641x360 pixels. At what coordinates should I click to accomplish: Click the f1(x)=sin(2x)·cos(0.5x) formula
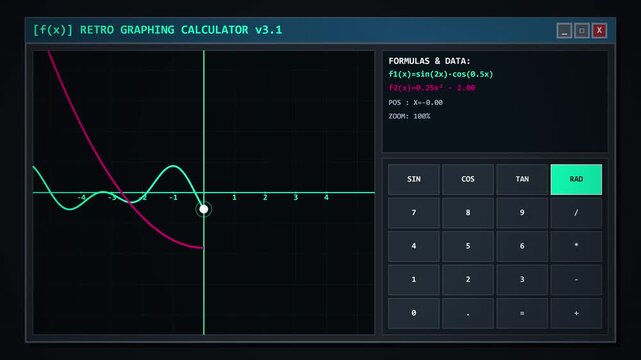(441, 74)
